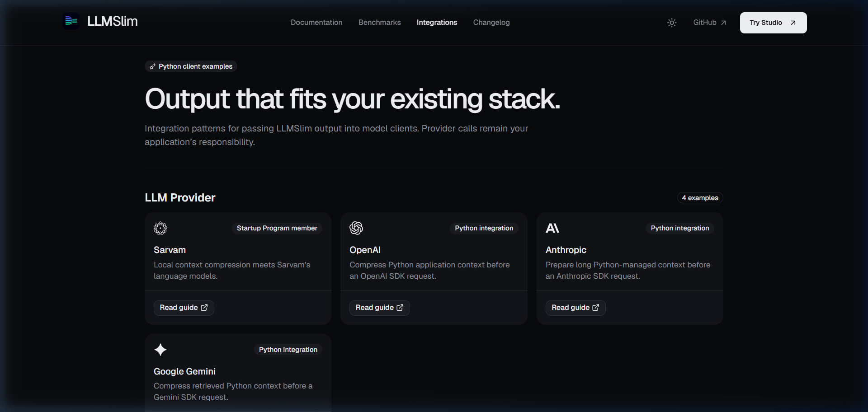Screen dimensions: 868x412
Task: Open the Sarvam Read guide button
Action: [184, 308]
